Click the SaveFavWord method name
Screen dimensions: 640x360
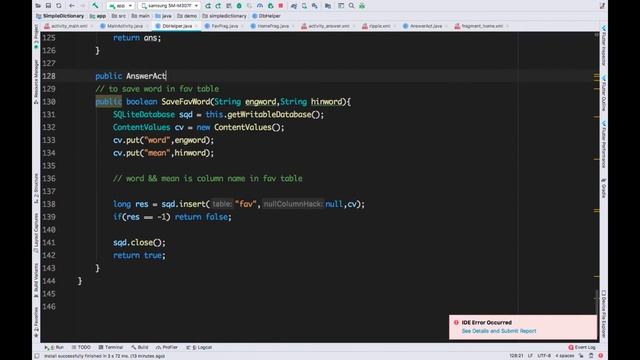coord(186,102)
